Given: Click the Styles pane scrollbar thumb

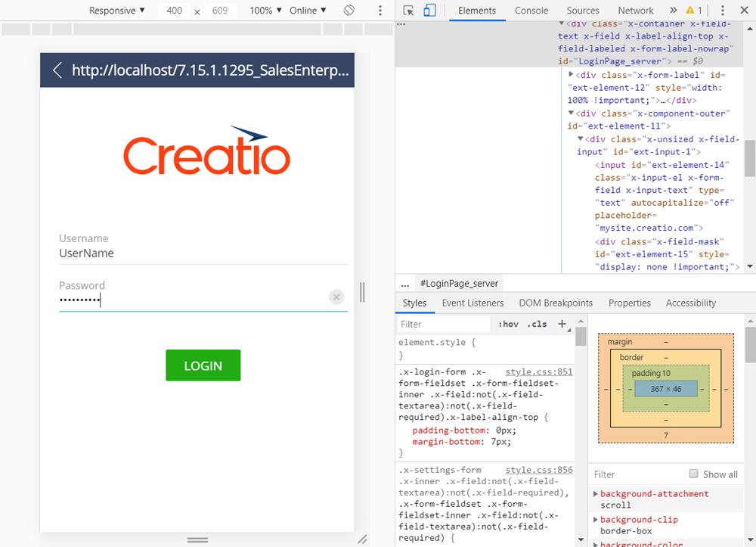Looking at the screenshot, I should tap(581, 336).
